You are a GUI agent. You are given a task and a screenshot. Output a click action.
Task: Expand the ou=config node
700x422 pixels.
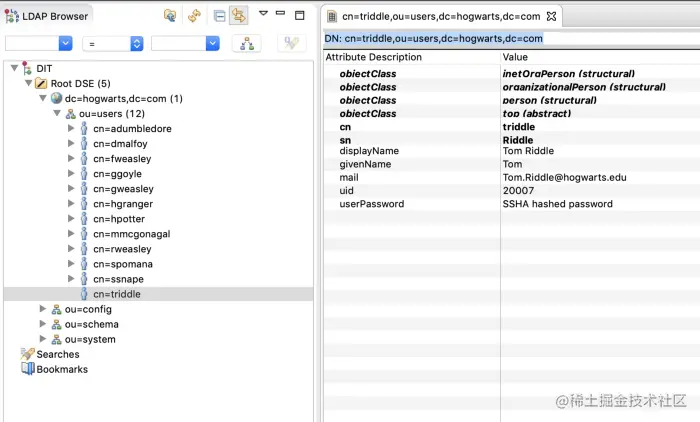[43, 309]
